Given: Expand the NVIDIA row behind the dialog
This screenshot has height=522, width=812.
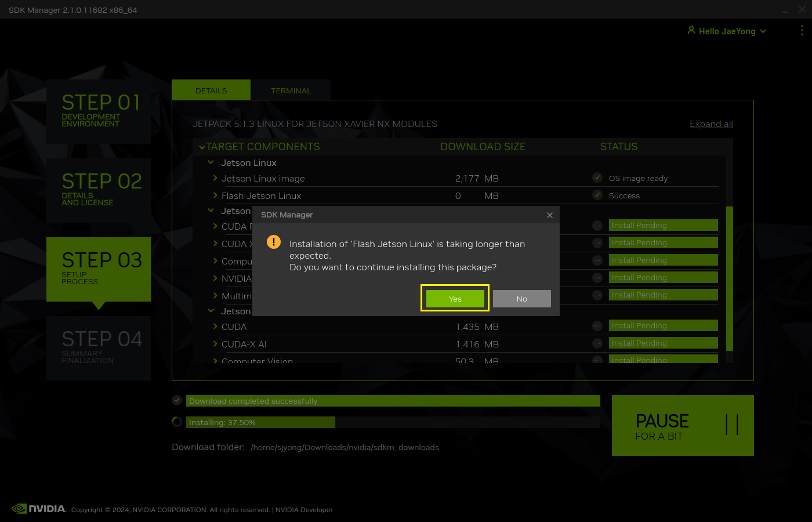Looking at the screenshot, I should coord(215,278).
